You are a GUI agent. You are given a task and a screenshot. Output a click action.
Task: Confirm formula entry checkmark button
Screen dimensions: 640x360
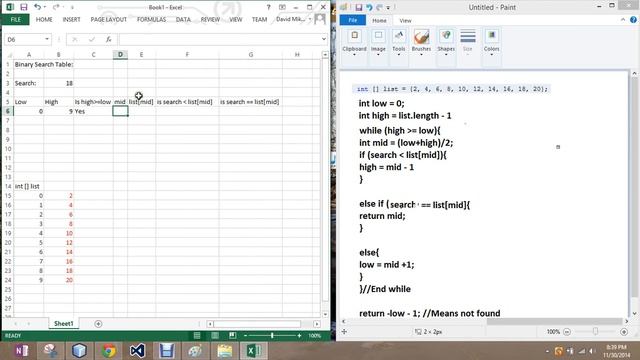tap(91, 39)
